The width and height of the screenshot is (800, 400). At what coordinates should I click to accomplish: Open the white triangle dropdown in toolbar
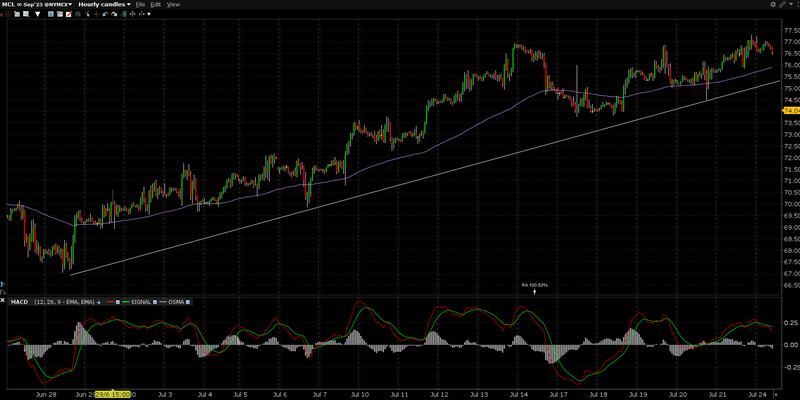pos(37,14)
